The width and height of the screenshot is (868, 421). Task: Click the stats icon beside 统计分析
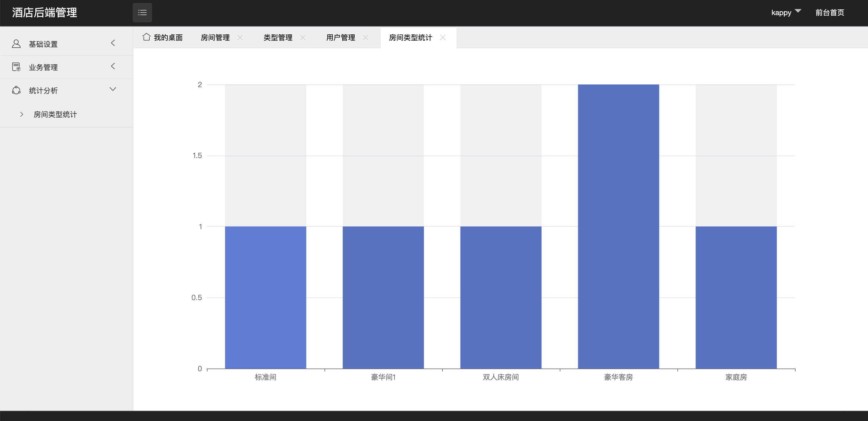[x=16, y=90]
